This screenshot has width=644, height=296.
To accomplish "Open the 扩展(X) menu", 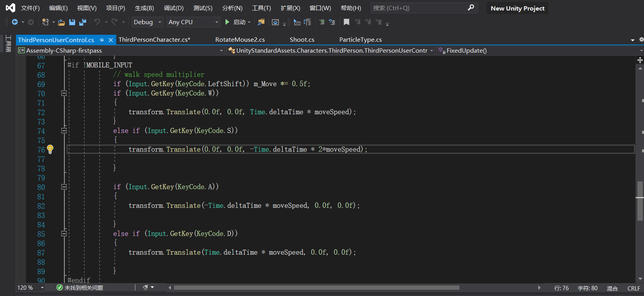I will [290, 8].
